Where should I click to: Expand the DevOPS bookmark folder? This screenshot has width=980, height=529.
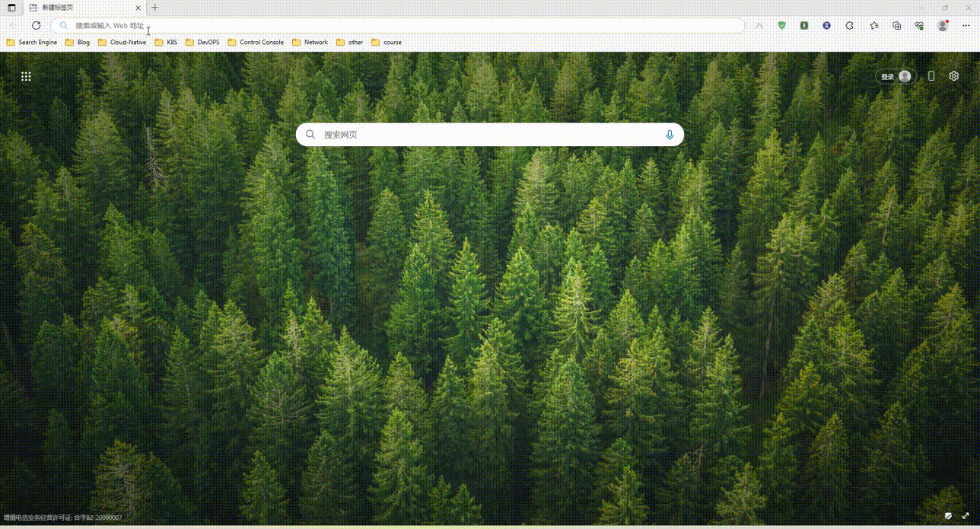point(202,43)
